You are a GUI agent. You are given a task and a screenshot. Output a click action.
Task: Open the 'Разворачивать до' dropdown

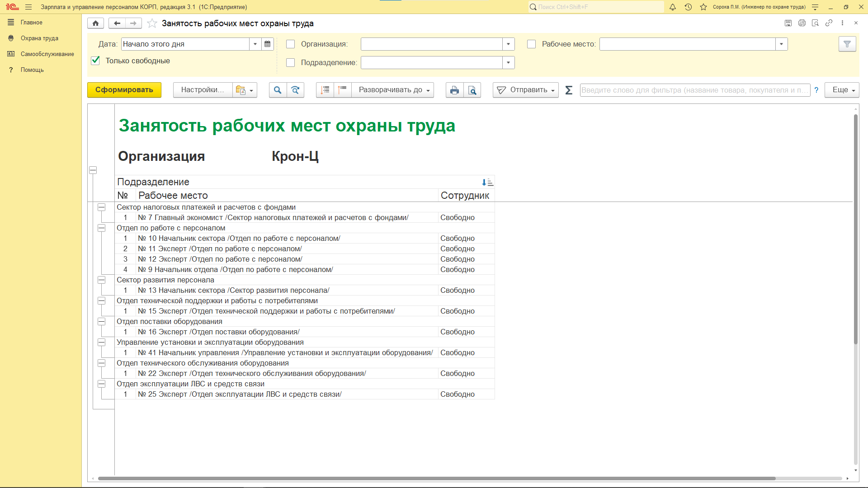point(393,90)
